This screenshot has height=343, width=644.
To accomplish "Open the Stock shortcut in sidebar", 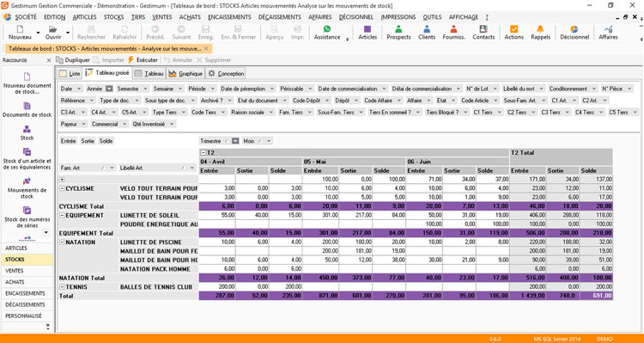I will 27,133.
